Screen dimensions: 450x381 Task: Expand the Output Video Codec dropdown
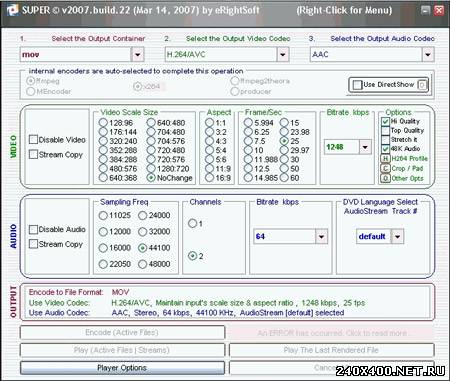(283, 55)
